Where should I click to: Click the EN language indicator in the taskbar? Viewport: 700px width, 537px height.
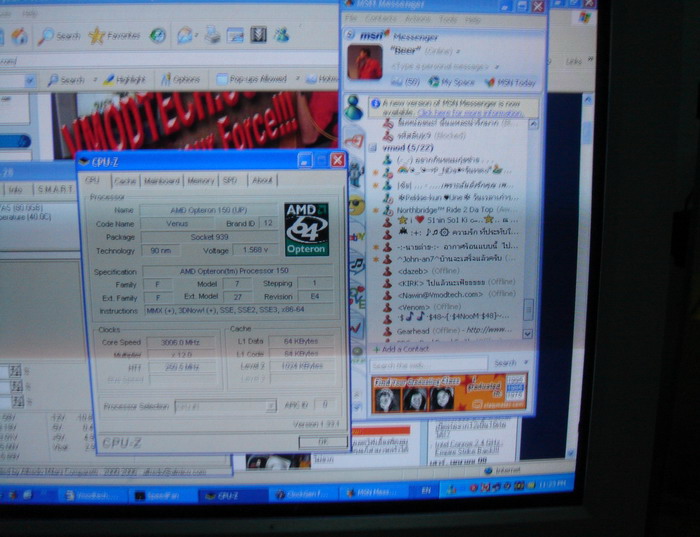tap(426, 491)
